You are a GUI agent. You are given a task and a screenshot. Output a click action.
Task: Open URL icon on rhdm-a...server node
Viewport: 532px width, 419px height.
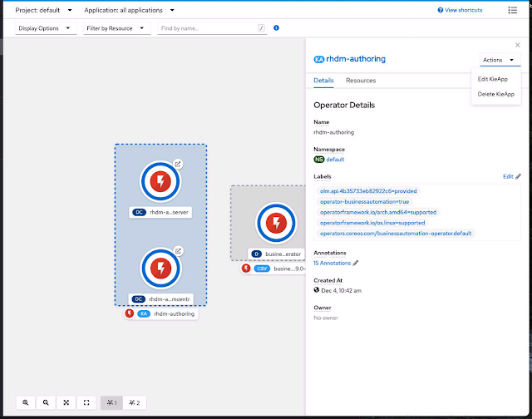pyautogui.click(x=178, y=165)
